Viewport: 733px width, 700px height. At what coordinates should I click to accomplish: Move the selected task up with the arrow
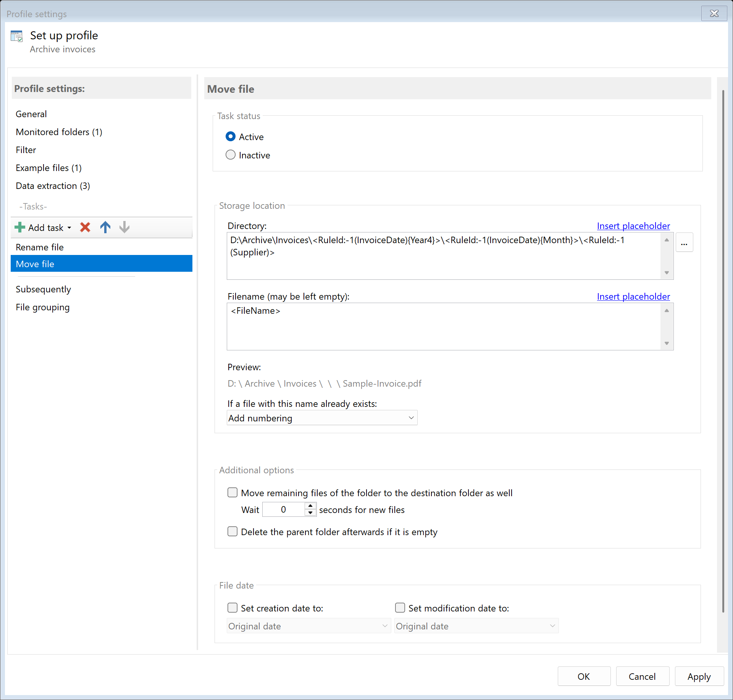click(105, 227)
